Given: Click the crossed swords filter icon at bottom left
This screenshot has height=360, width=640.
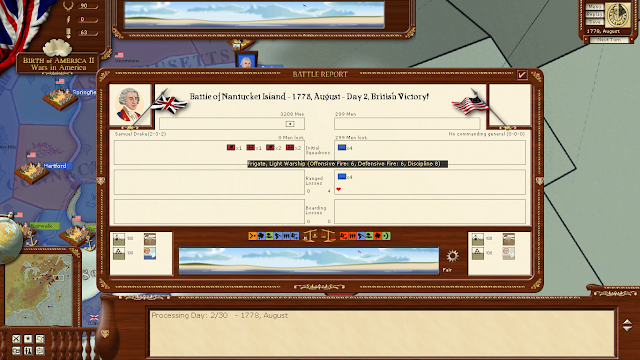Looking at the screenshot, I should [16, 339].
